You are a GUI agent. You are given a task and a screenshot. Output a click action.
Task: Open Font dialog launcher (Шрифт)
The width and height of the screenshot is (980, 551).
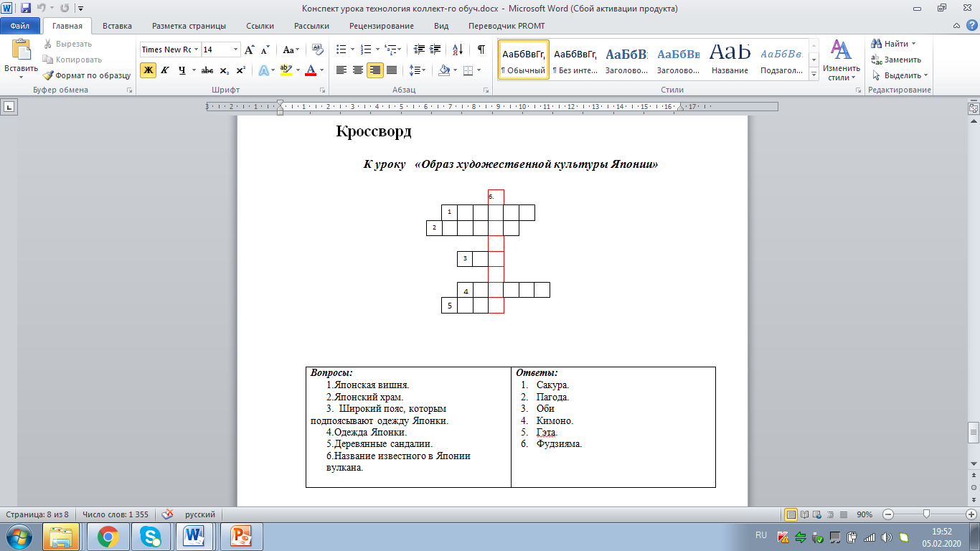322,90
